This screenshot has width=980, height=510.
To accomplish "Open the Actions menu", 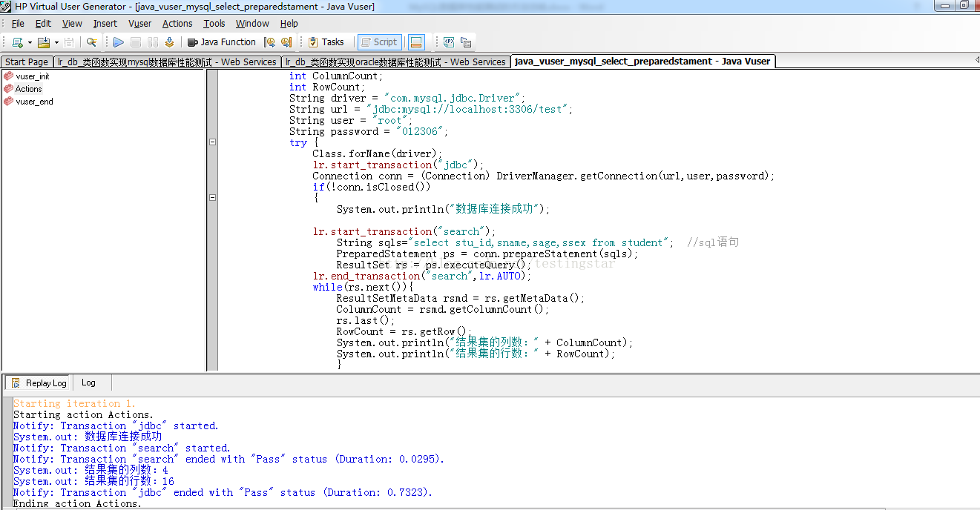I will click(177, 24).
